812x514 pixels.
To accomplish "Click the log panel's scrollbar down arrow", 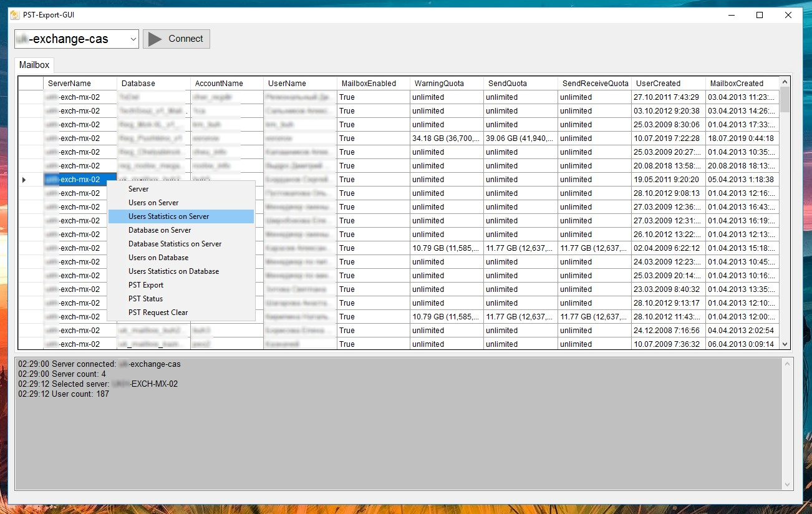I will pos(788,485).
